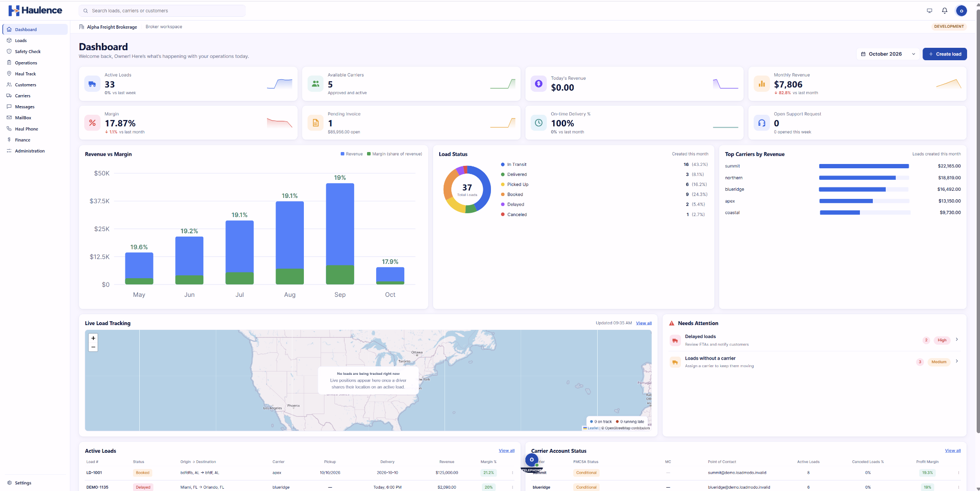Click View all in Carrier Account Status
The image size is (980, 491).
tap(953, 451)
